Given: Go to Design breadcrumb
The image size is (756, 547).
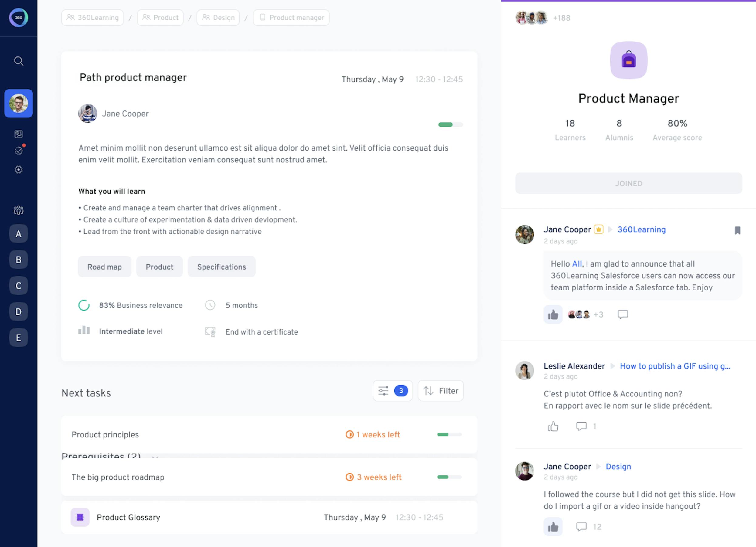Looking at the screenshot, I should click(218, 18).
